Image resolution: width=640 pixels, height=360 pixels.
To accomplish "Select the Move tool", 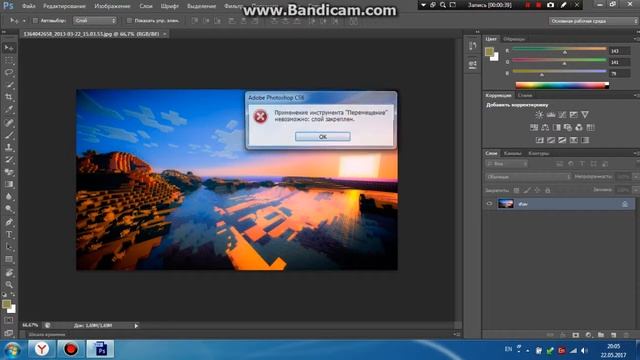I will [9, 48].
